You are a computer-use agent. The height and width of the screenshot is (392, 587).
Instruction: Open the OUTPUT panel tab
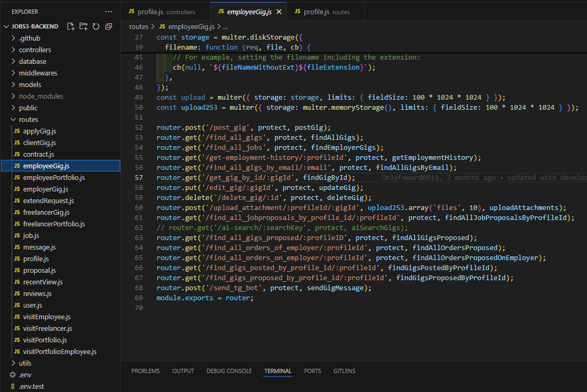click(183, 371)
